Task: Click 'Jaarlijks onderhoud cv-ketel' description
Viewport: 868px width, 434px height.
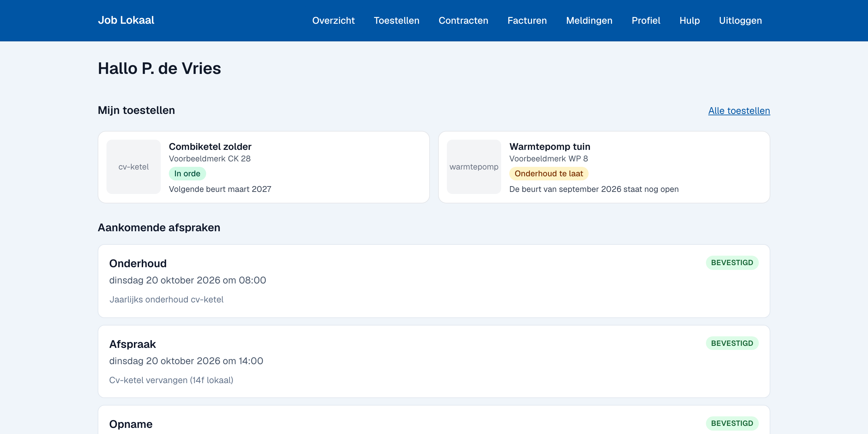Action: [x=166, y=300]
